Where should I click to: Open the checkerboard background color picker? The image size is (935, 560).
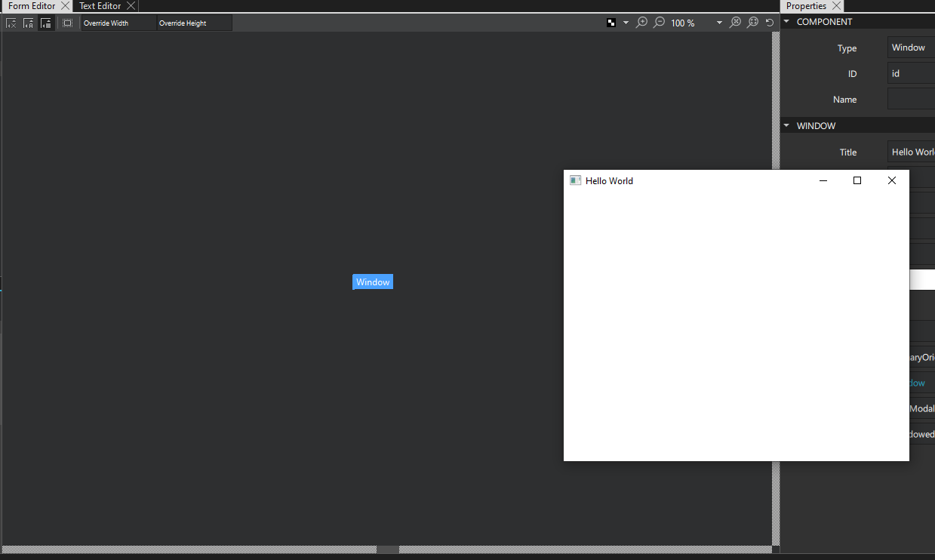coord(611,23)
